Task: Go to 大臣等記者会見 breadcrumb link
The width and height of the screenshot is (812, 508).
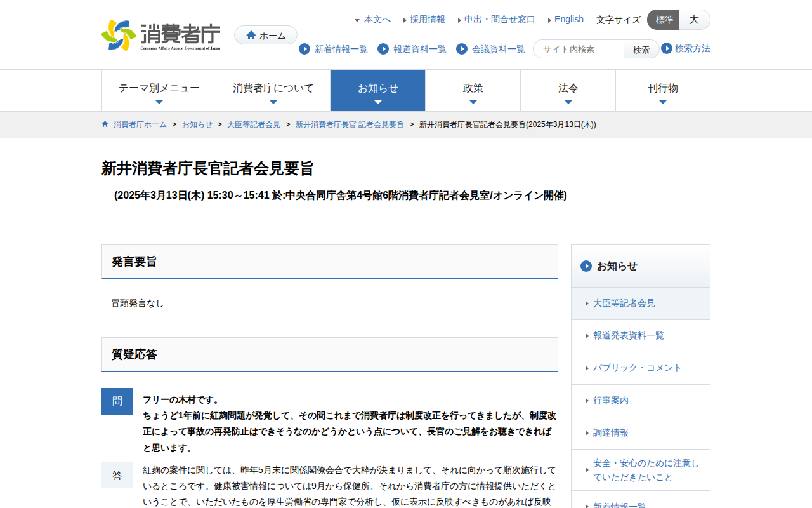Action: [x=254, y=124]
